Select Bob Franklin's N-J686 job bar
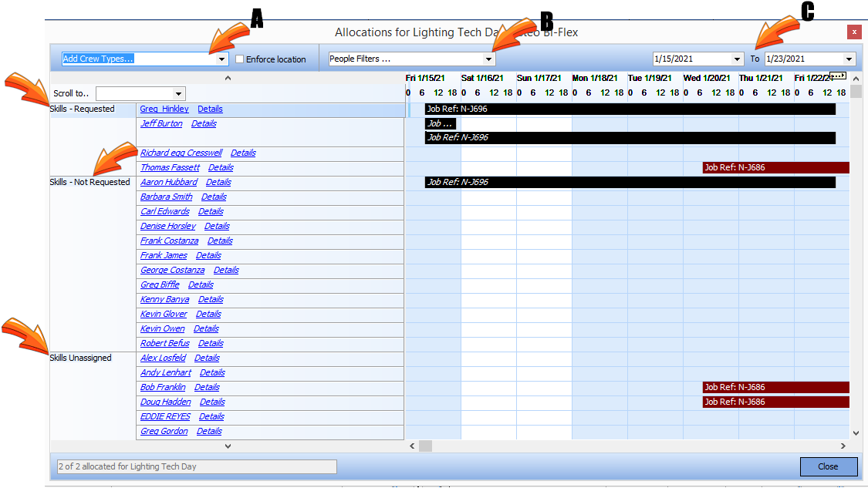The image size is (868, 488). pyautogui.click(x=775, y=388)
